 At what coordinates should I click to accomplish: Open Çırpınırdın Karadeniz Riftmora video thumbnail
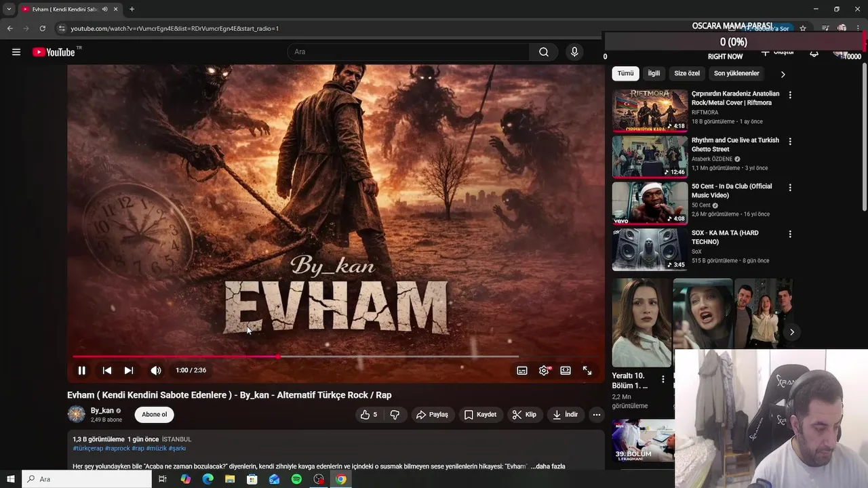(650, 110)
